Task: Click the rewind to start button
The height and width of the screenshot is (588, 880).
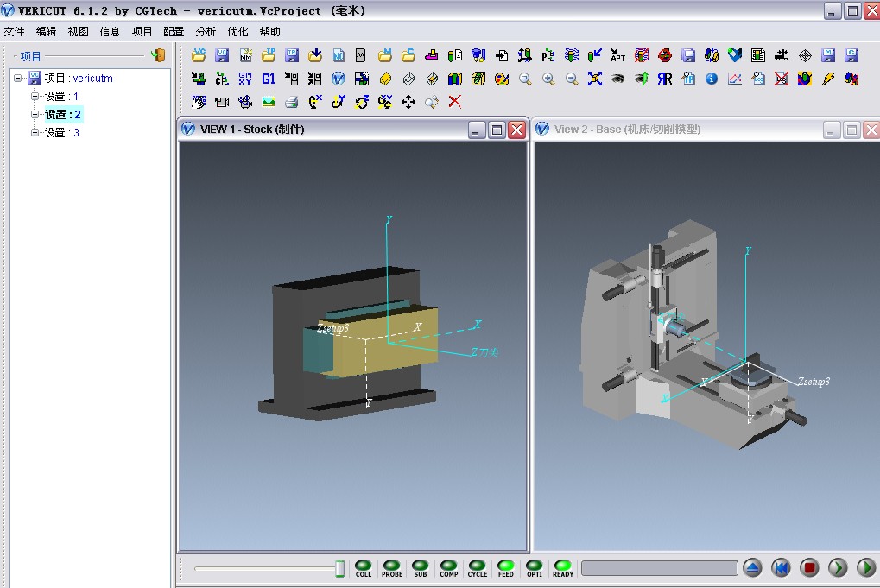Action: click(x=781, y=568)
